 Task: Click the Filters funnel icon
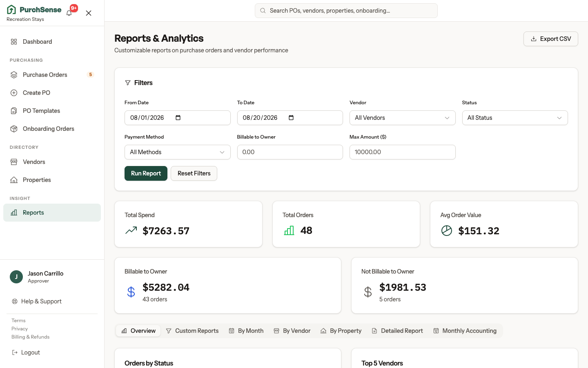click(128, 83)
